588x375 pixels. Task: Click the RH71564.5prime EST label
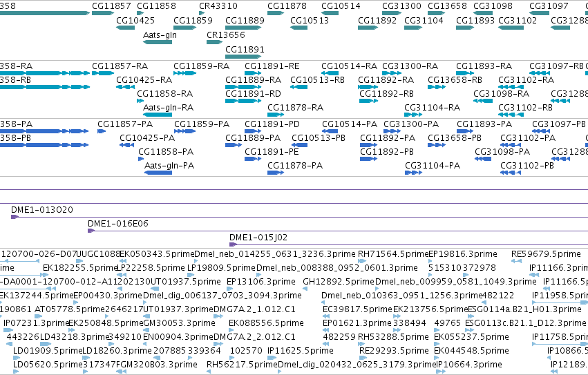[393, 254]
